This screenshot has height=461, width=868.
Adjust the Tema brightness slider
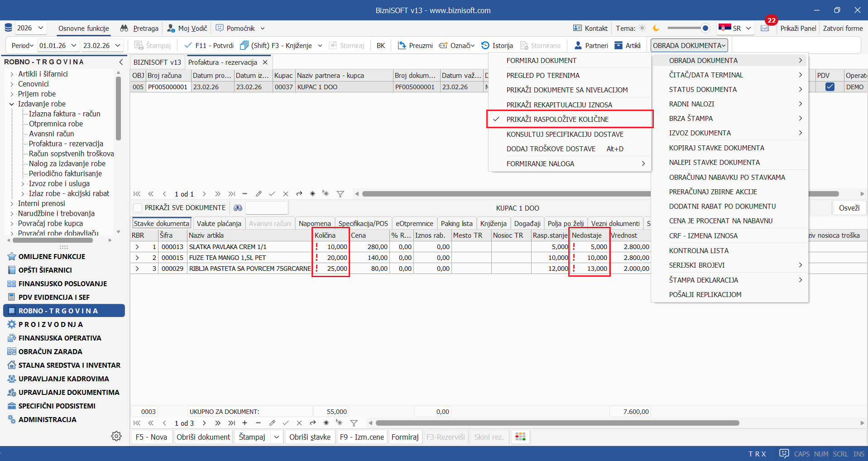(705, 28)
